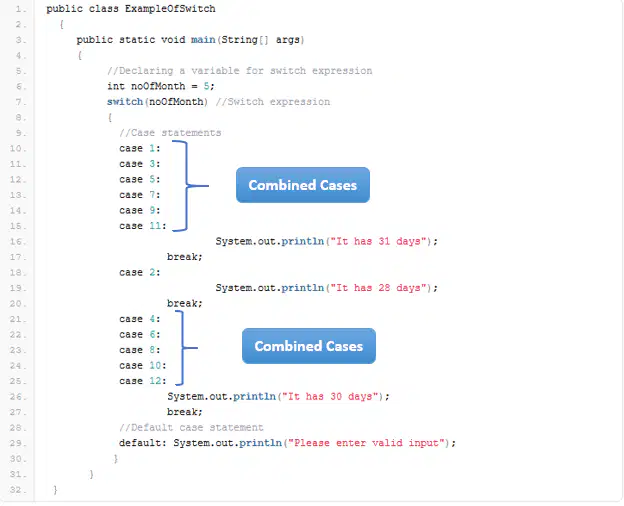Click the main method name

(x=203, y=40)
